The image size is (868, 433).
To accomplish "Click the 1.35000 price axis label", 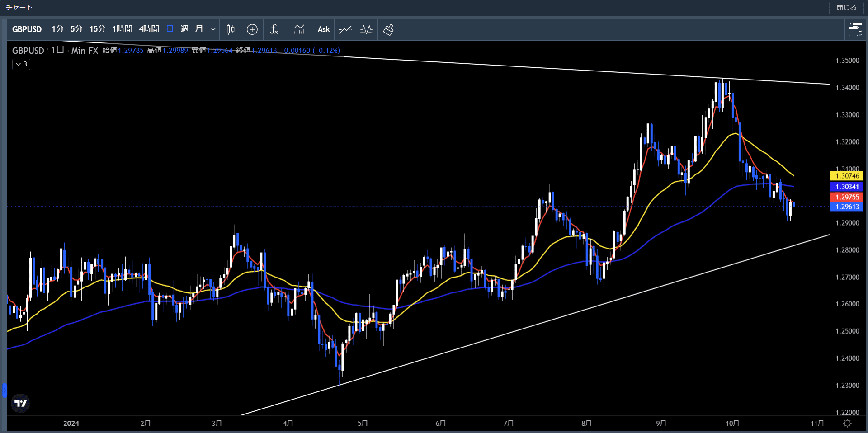I will point(847,61).
